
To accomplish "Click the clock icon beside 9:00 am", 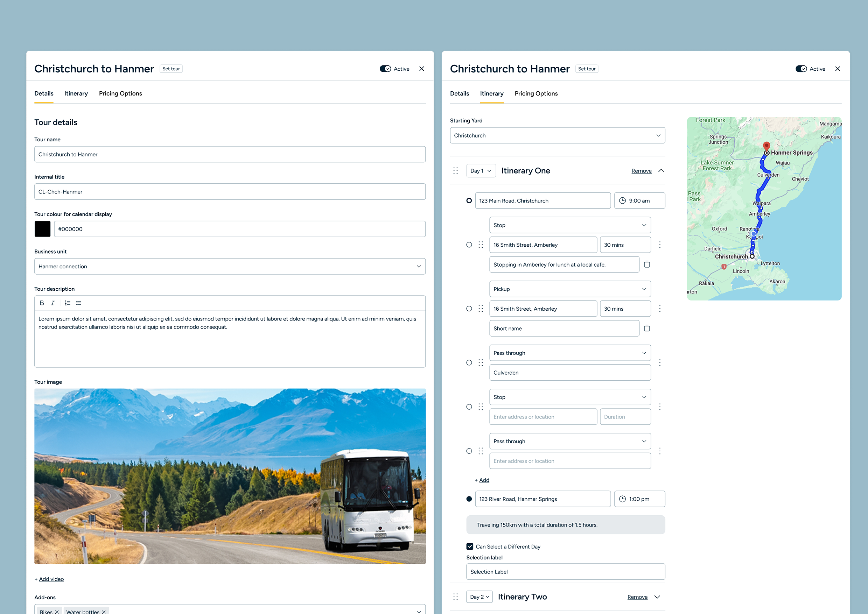I will pyautogui.click(x=622, y=201).
